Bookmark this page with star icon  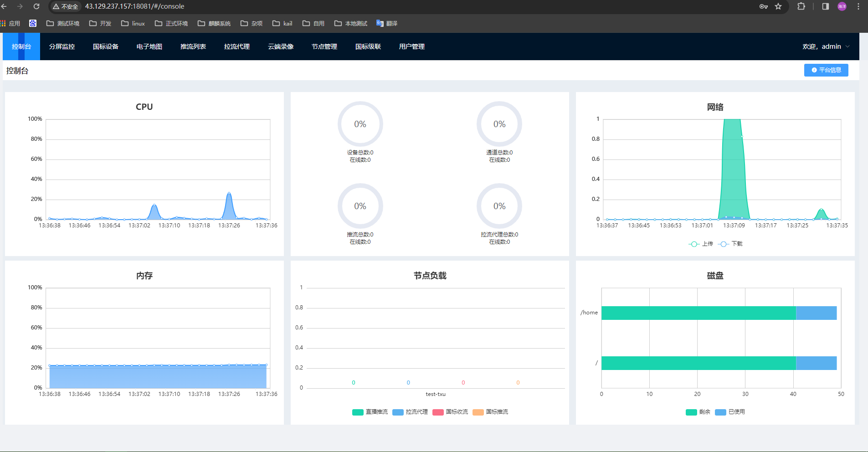778,6
